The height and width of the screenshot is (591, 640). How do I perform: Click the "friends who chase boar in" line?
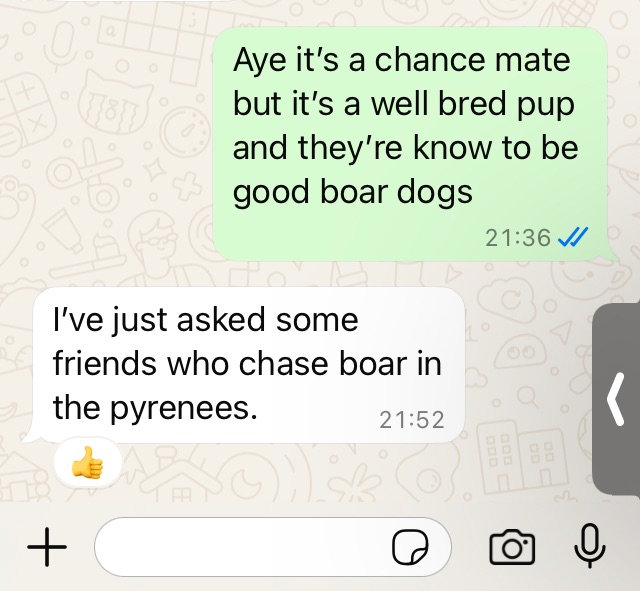point(247,363)
